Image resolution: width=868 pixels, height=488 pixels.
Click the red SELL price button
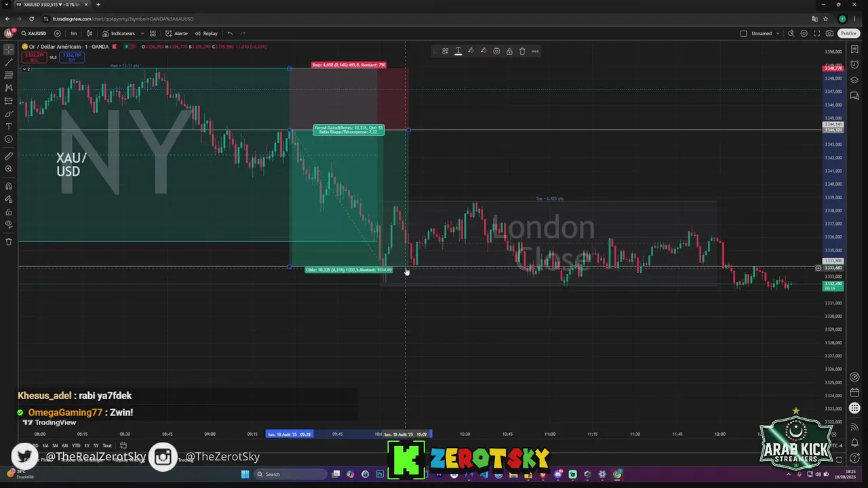34,57
